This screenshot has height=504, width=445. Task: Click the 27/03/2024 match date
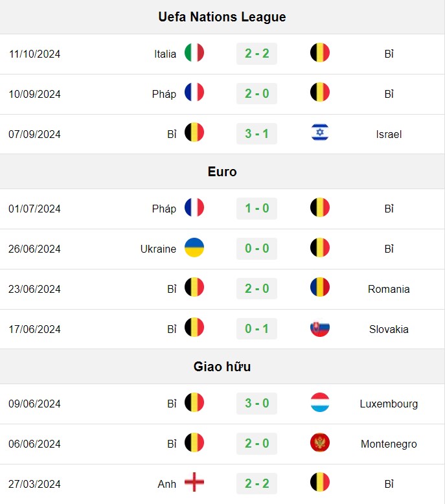(x=34, y=484)
